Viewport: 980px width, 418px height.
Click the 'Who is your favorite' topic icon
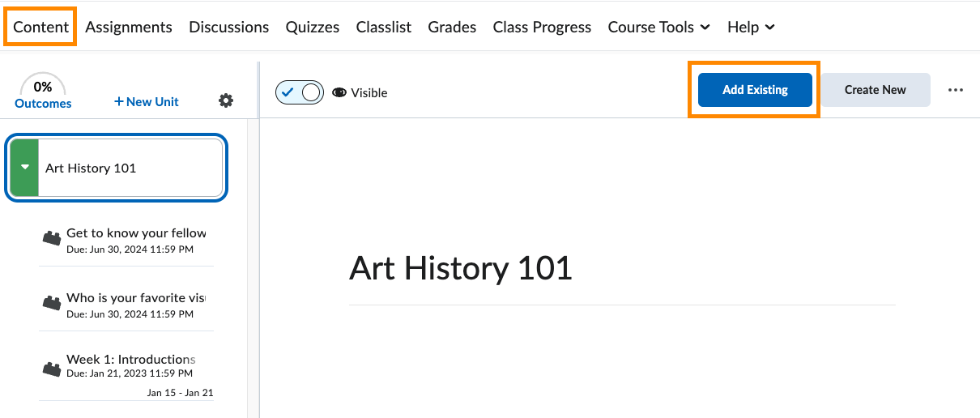(52, 303)
